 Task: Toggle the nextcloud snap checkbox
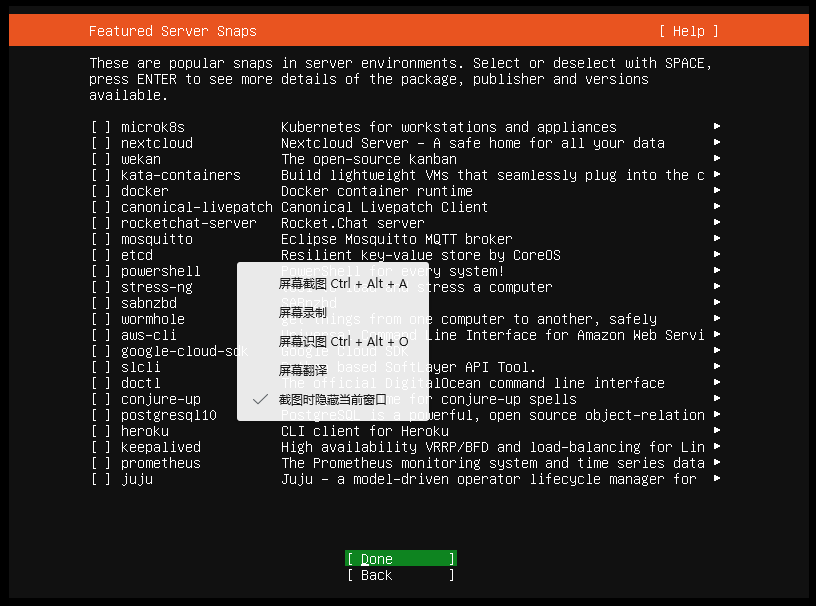click(101, 143)
